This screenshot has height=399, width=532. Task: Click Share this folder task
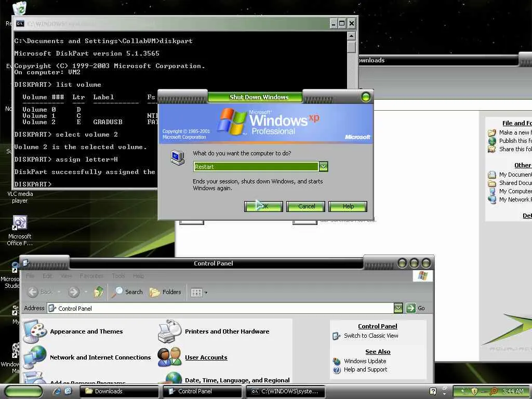click(515, 149)
